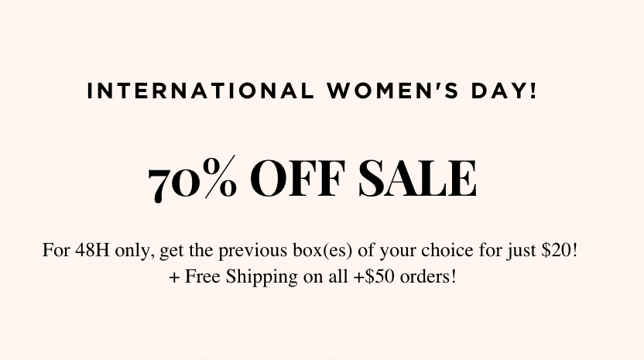Click the 'get the' text in promo line
This screenshot has height=360, width=644.
coord(186,251)
